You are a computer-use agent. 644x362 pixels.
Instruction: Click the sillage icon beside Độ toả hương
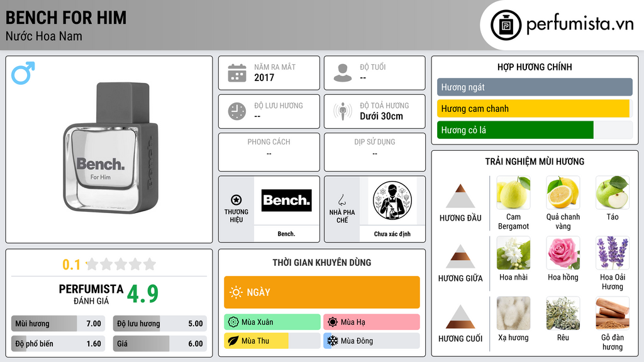(x=343, y=111)
